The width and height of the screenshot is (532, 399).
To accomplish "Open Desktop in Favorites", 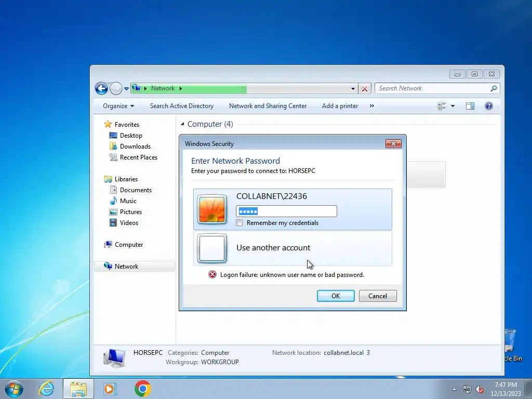I will point(131,136).
